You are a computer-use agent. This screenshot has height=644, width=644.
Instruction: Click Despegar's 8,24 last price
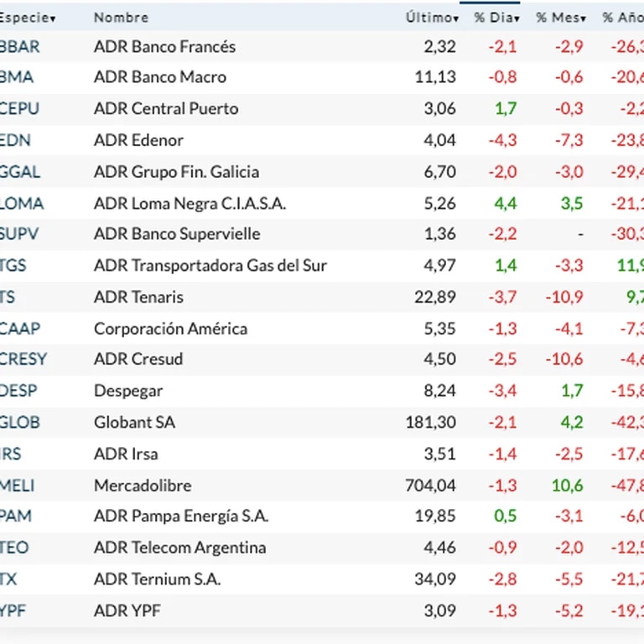tap(440, 391)
